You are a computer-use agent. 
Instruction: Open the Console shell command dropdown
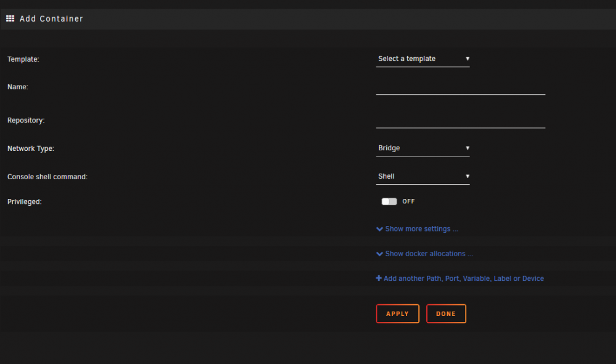click(423, 177)
